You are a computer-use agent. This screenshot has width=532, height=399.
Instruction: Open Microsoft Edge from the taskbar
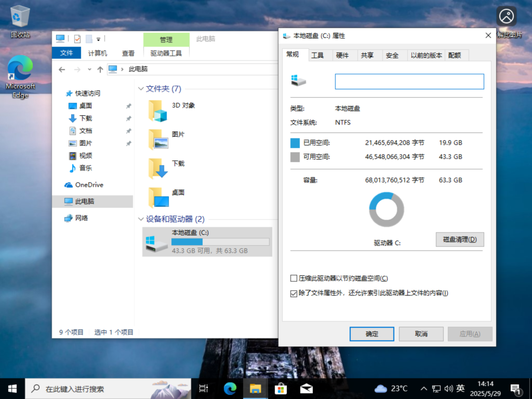tap(230, 389)
